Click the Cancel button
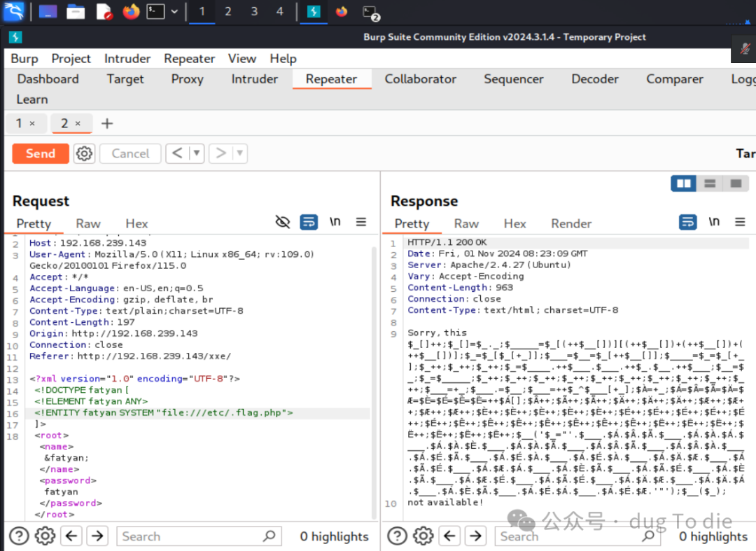The image size is (756, 551). pos(130,154)
